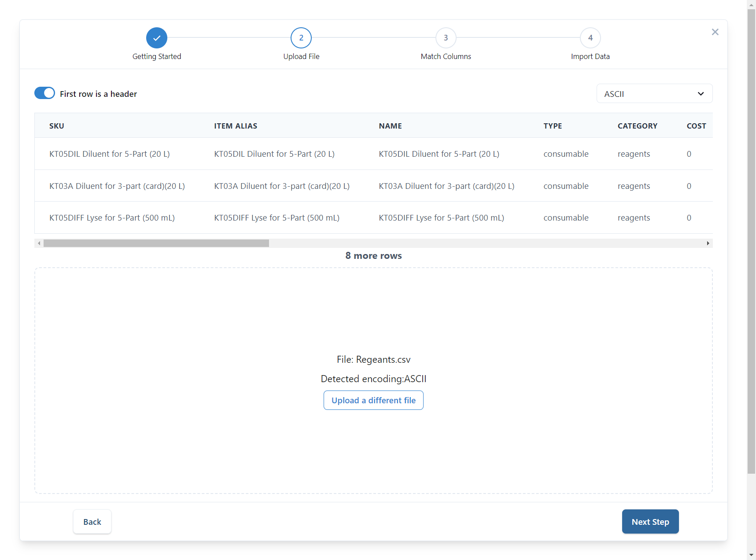Go Back to previous step

pyautogui.click(x=92, y=522)
